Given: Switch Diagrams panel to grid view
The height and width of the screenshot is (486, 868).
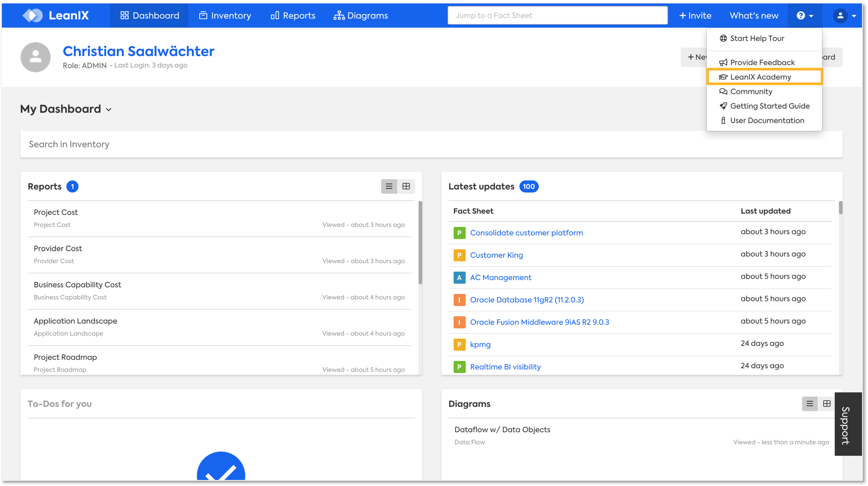Looking at the screenshot, I should tap(826, 404).
